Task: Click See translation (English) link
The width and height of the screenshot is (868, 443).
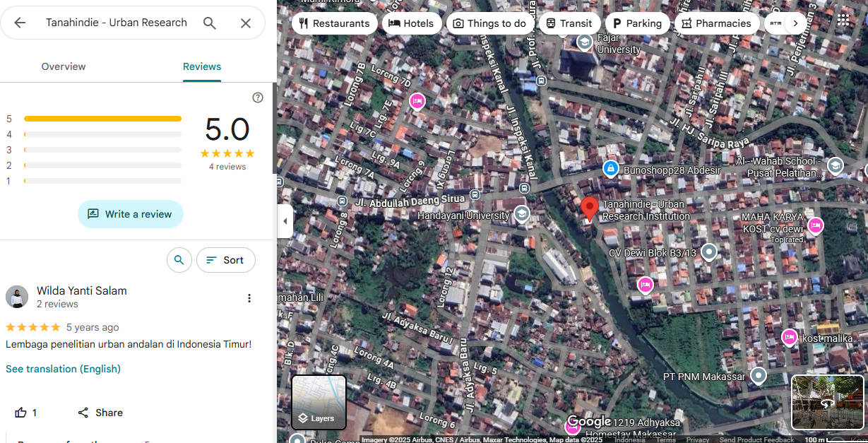Action: click(x=64, y=369)
